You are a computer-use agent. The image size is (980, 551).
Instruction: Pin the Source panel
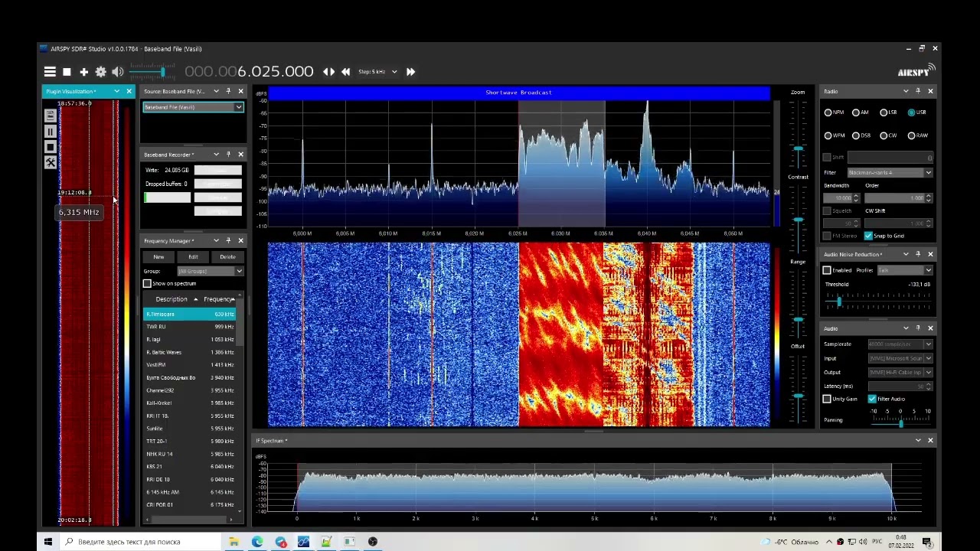[228, 92]
